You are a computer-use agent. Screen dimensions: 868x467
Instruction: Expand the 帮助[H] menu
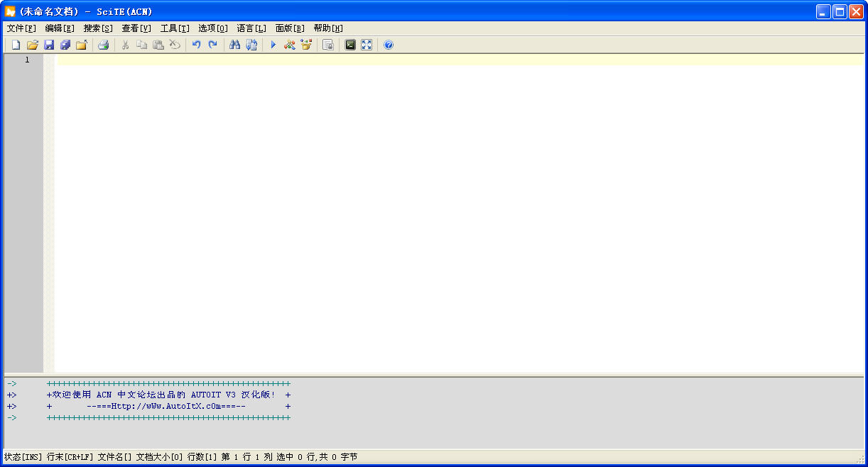pyautogui.click(x=328, y=28)
